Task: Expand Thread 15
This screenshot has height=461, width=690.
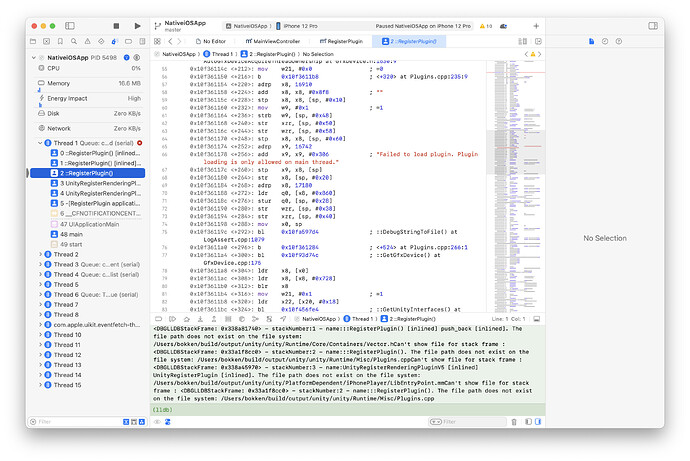Action: (40, 385)
